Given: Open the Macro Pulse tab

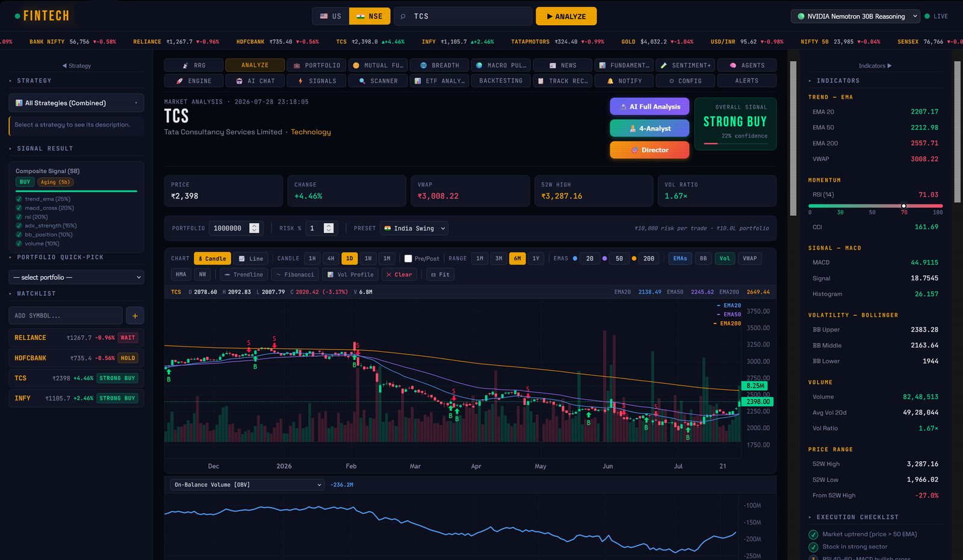Looking at the screenshot, I should 501,65.
